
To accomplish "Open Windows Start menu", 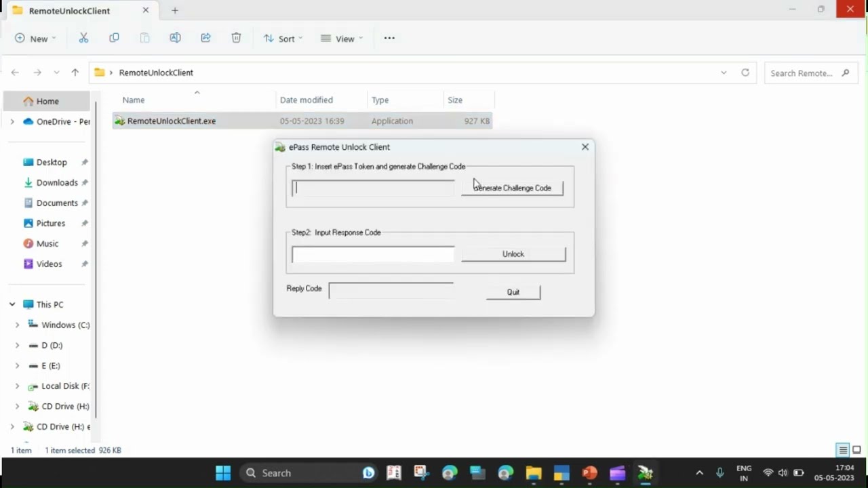I will [222, 472].
